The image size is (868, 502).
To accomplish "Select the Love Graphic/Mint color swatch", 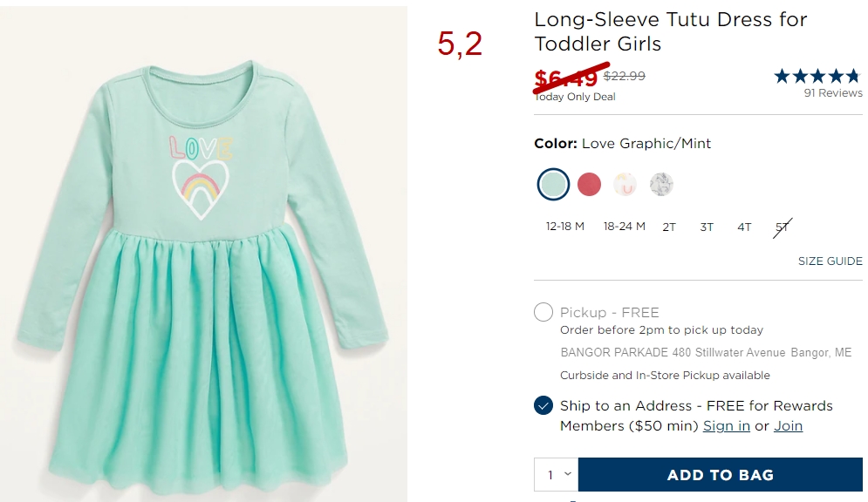I will [x=553, y=184].
